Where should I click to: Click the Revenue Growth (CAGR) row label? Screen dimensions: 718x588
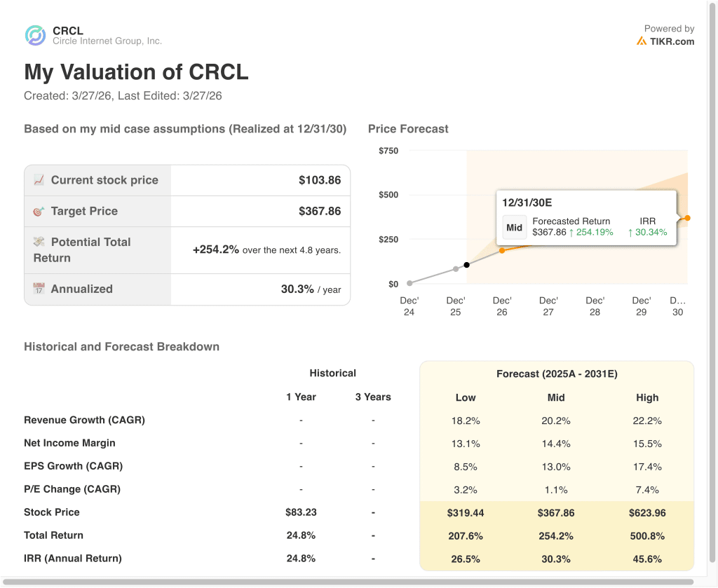[84, 420]
